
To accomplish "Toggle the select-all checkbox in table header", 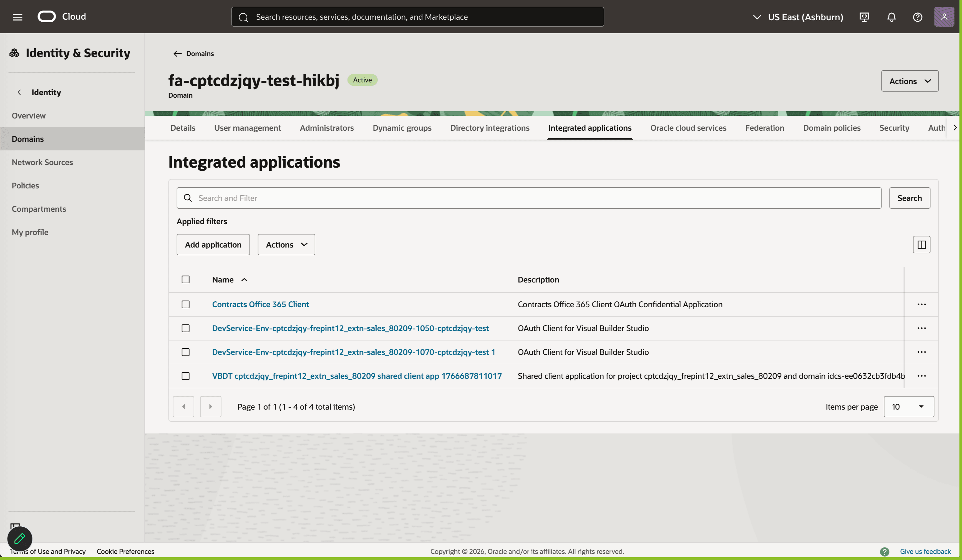I will point(185,279).
